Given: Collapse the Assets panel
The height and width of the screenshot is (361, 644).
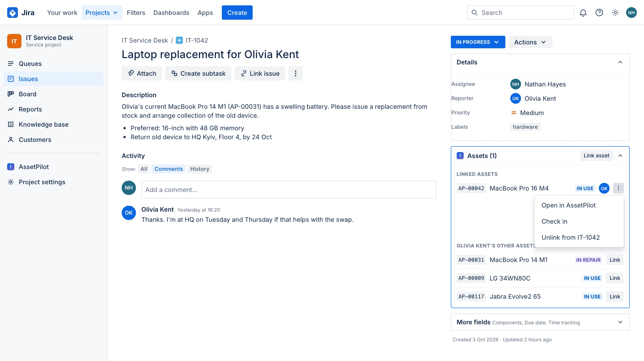Looking at the screenshot, I should pyautogui.click(x=620, y=156).
